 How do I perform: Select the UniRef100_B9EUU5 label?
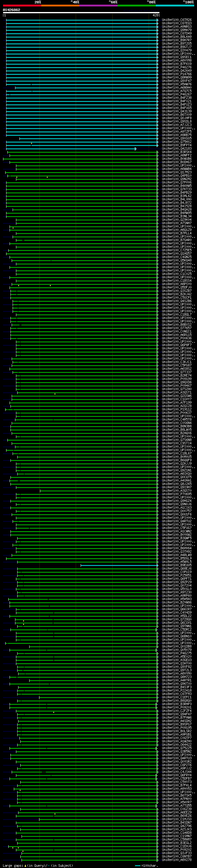[177, 565]
